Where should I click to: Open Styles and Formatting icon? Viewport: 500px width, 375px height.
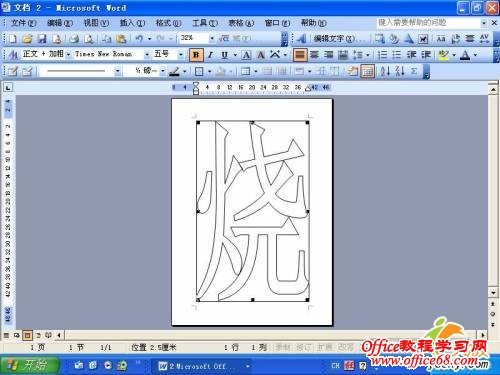click(13, 55)
